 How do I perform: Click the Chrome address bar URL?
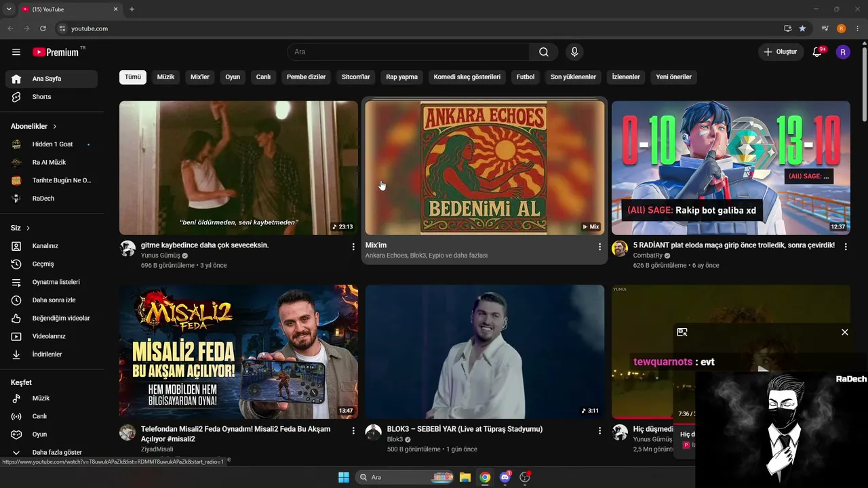90,28
